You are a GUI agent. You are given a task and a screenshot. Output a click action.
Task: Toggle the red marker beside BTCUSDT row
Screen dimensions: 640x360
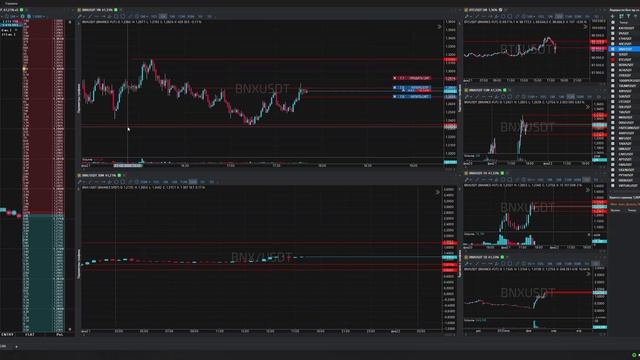[613, 60]
